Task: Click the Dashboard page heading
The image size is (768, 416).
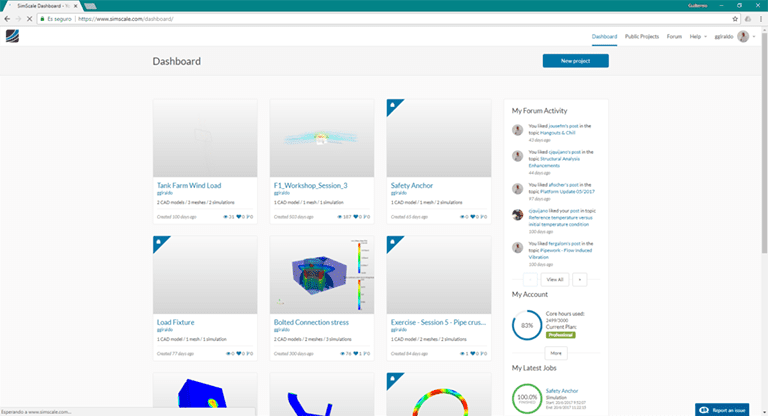Action: pyautogui.click(x=176, y=61)
